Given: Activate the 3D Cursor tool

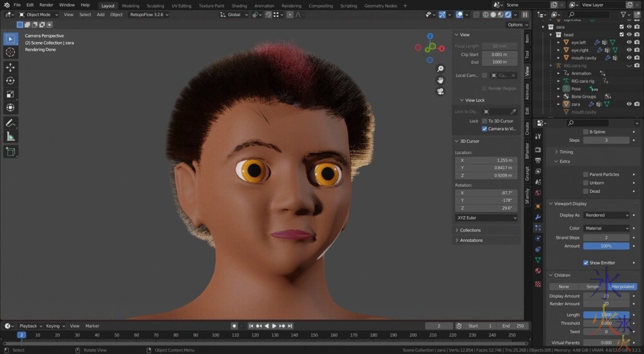Looking at the screenshot, I should coord(10,52).
